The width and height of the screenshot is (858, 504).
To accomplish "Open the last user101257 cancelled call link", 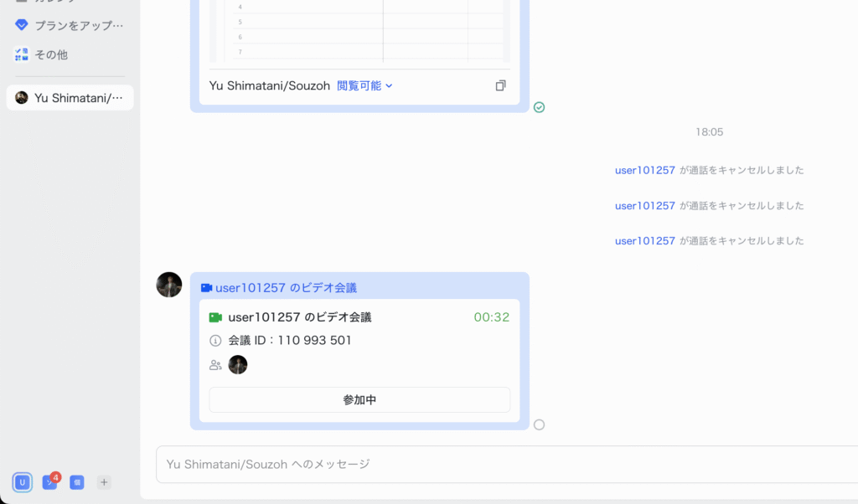I will [x=644, y=240].
